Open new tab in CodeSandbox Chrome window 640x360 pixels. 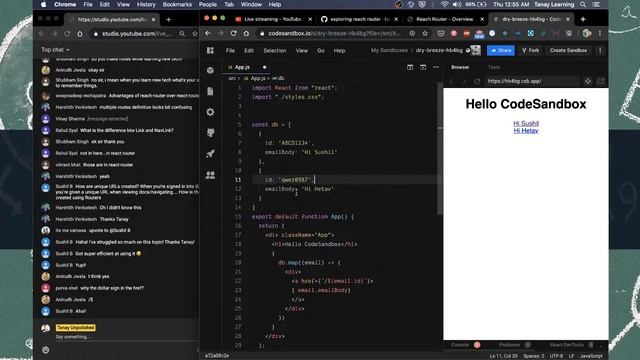[x=583, y=19]
